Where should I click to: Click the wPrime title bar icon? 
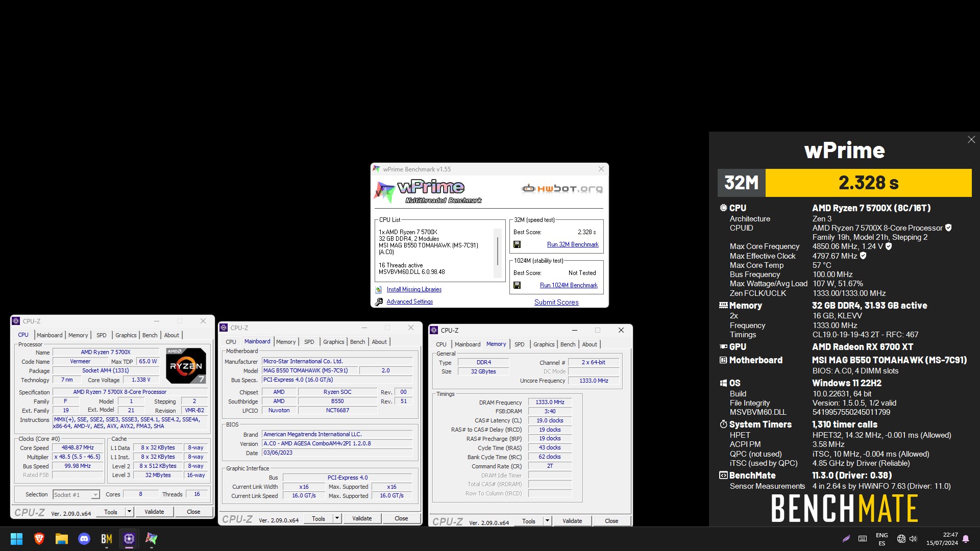point(377,169)
